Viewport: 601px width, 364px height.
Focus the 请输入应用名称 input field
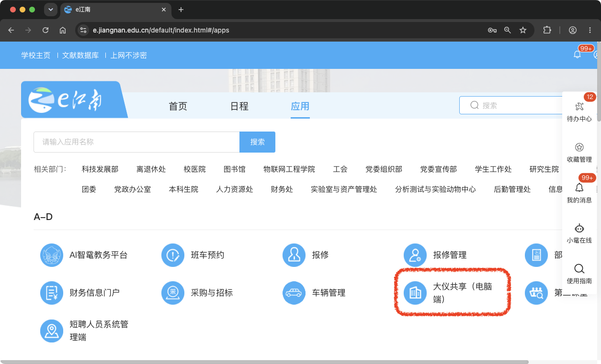tap(136, 142)
